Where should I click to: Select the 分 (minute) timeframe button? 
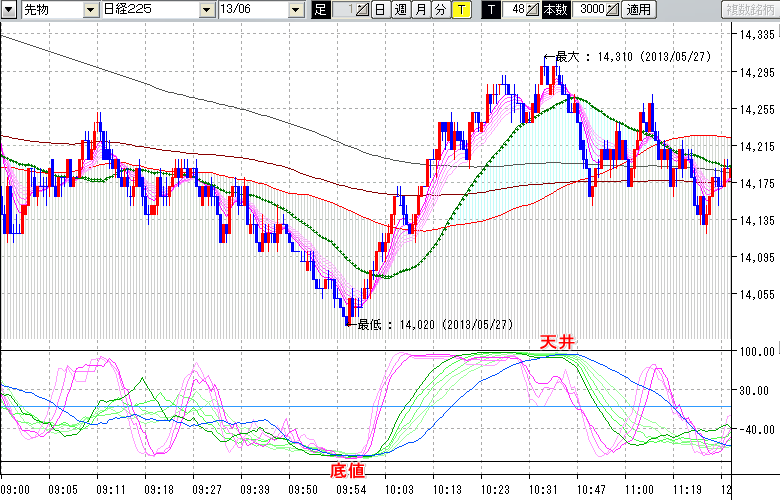(440, 10)
